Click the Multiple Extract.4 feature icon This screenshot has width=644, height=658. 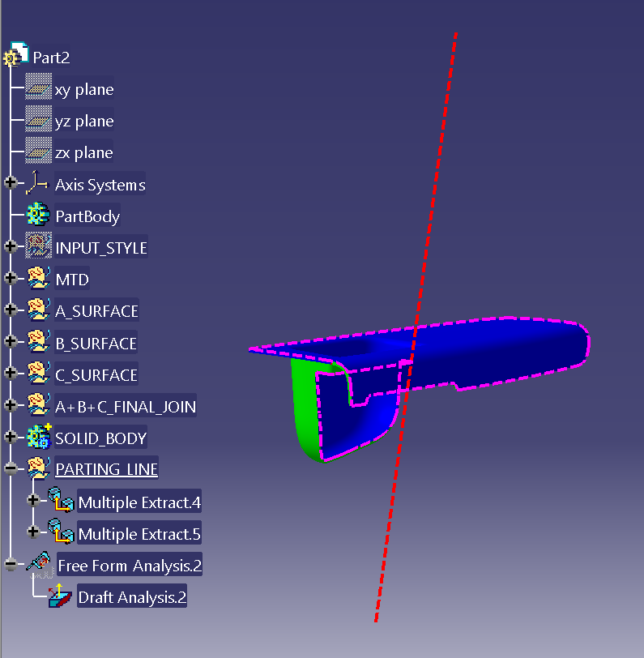point(61,500)
